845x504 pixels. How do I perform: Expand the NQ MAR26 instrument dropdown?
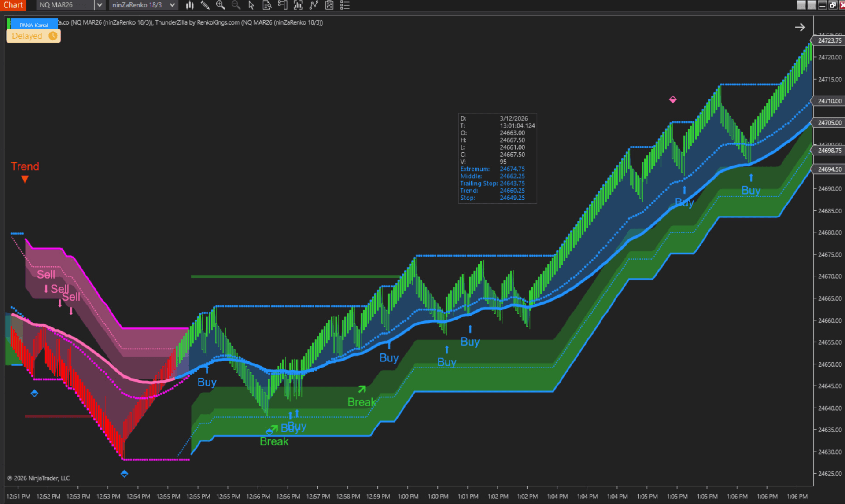tap(100, 5)
